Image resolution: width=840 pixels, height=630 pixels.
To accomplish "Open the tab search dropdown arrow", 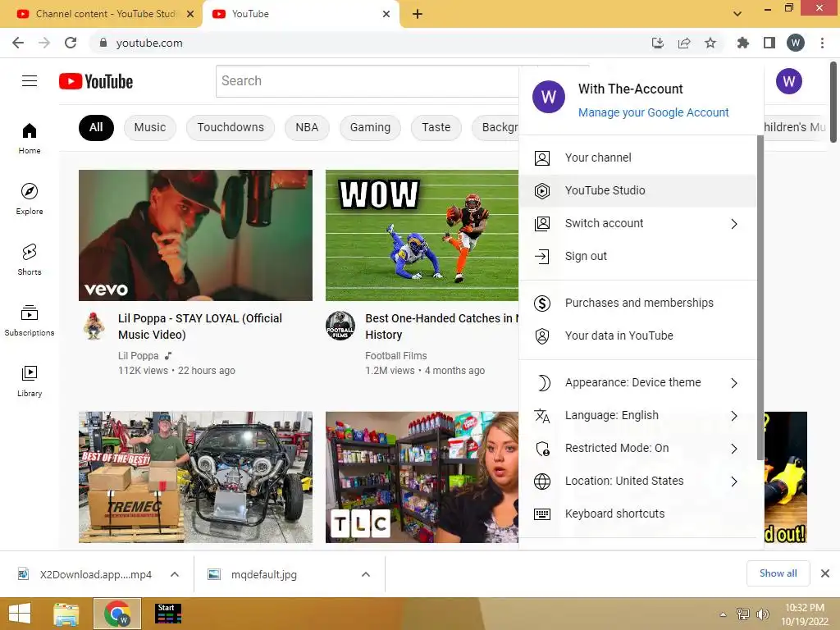I will [x=737, y=14].
